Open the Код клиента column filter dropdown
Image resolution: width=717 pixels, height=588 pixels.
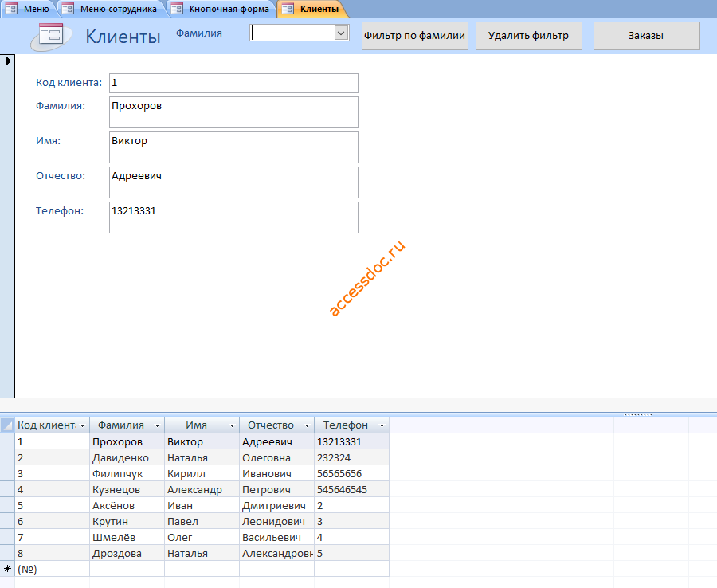tap(82, 425)
